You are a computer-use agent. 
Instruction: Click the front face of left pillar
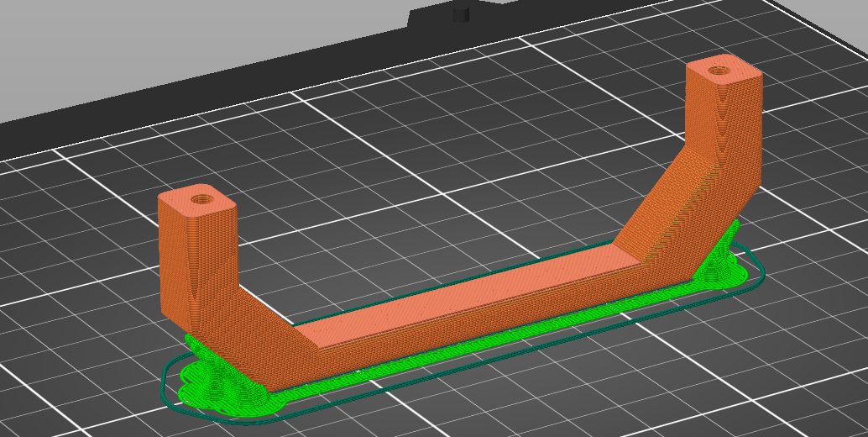[x=210, y=269]
